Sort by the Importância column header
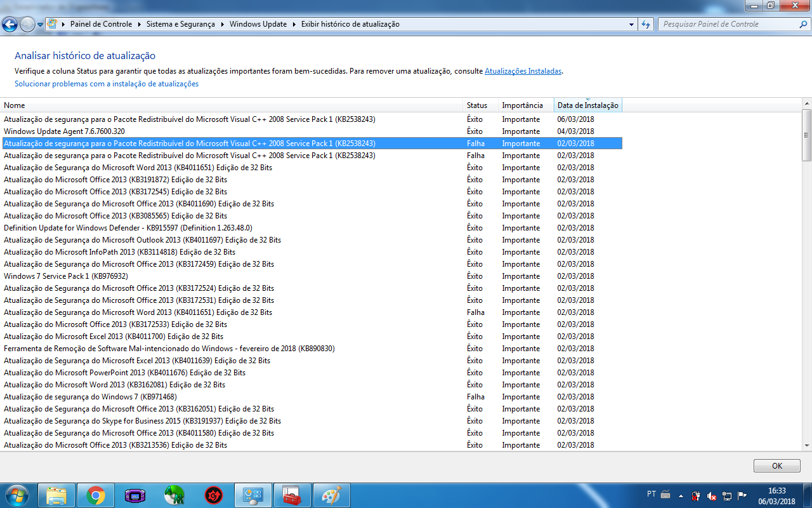Viewport: 812px width, 508px height. pos(526,105)
